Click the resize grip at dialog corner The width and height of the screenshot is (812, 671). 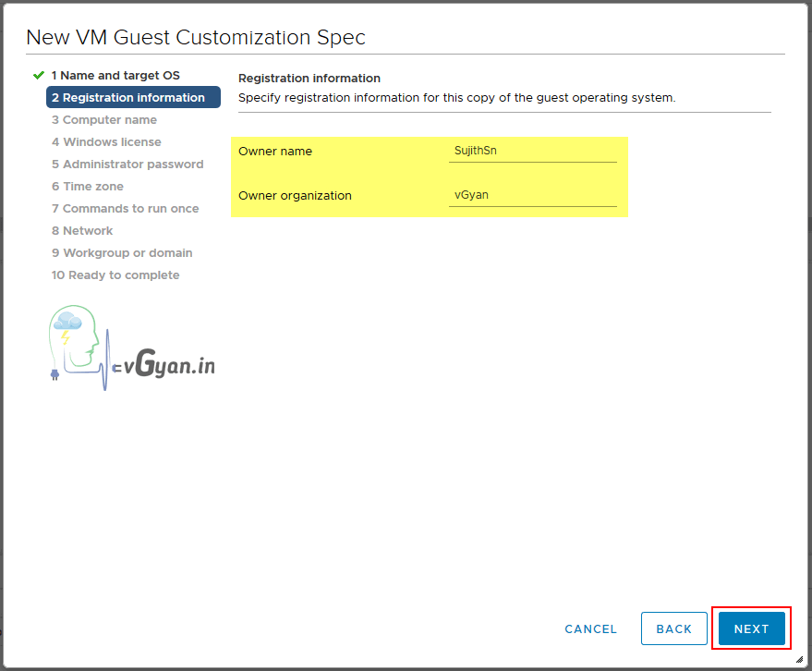coord(798,659)
